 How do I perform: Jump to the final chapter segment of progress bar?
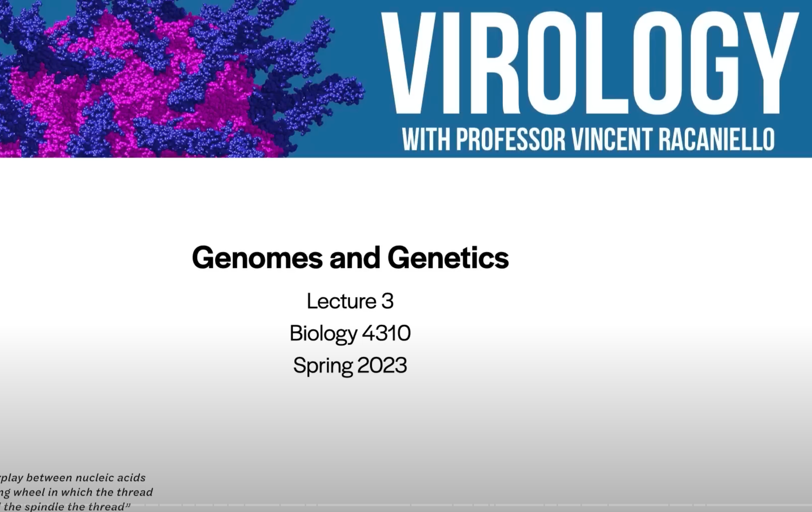(x=759, y=505)
